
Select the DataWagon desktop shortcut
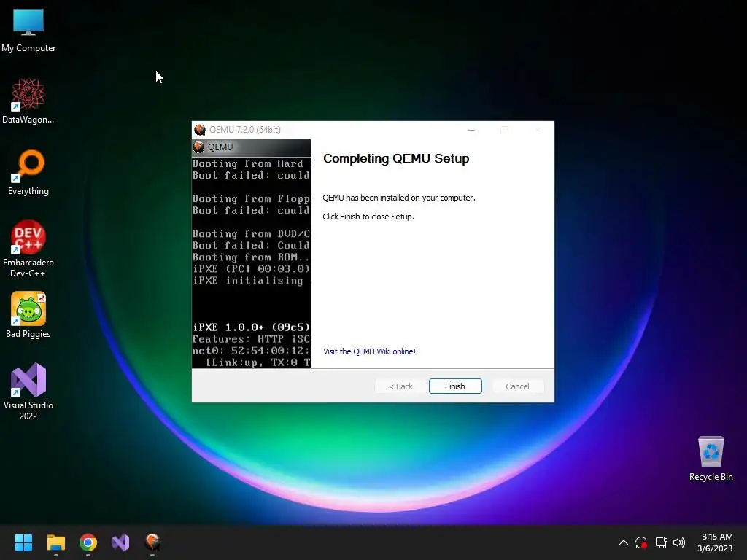point(28,101)
